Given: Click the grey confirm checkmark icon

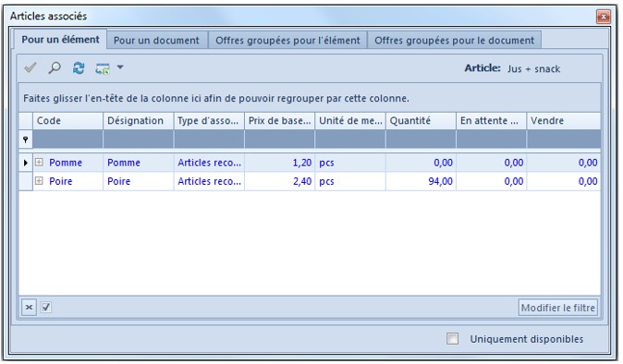Looking at the screenshot, I should click(x=31, y=67).
